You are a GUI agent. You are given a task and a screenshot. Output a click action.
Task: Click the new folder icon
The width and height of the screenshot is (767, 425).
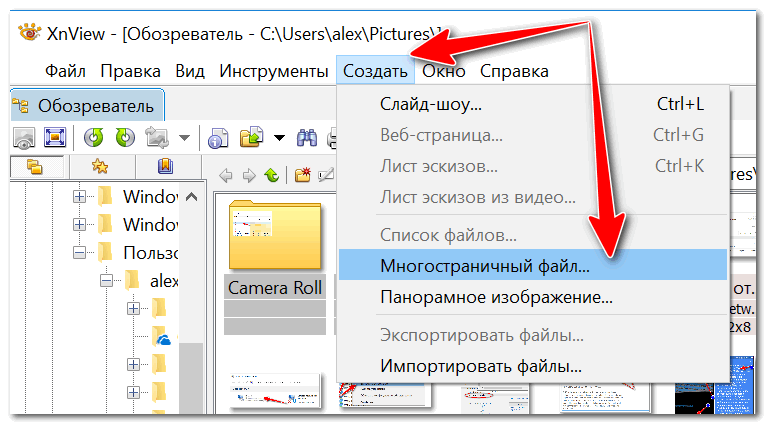pyautogui.click(x=303, y=175)
